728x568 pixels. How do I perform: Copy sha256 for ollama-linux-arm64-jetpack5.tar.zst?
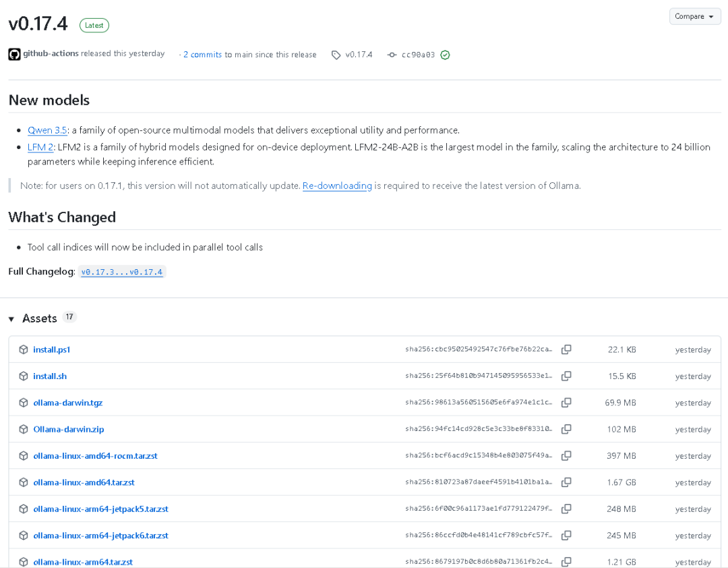point(566,509)
